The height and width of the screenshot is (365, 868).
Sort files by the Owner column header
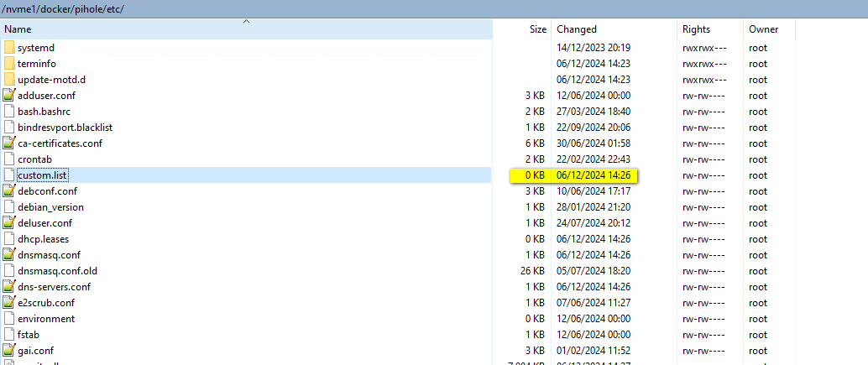tap(769, 29)
